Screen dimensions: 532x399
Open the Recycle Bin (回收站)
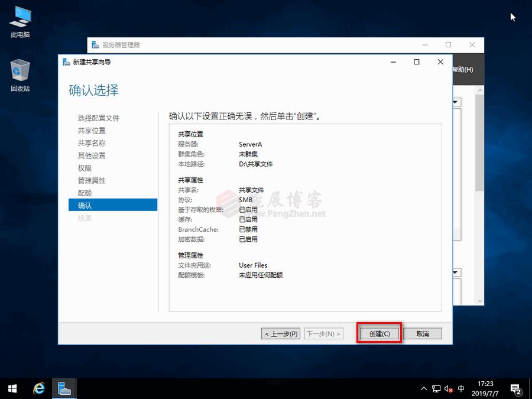(20, 73)
